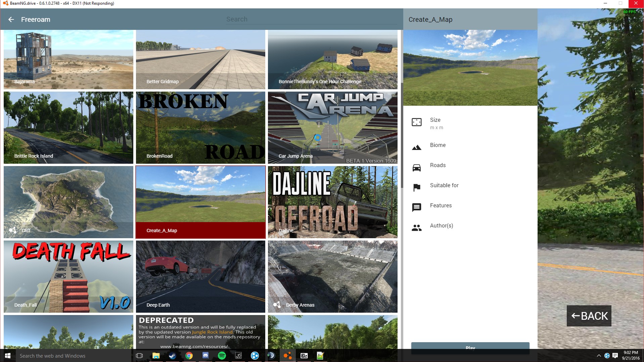Select the Better Gridmap level
Viewport: 644px width, 362px height.
point(200,59)
